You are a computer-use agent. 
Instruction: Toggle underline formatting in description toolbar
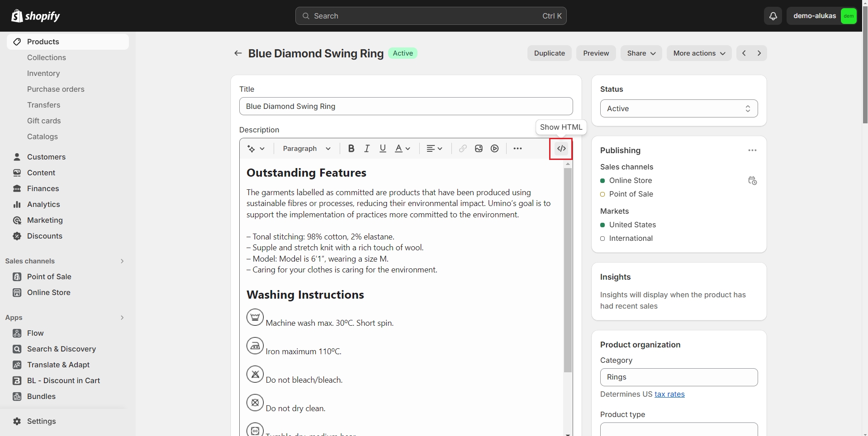pyautogui.click(x=383, y=149)
